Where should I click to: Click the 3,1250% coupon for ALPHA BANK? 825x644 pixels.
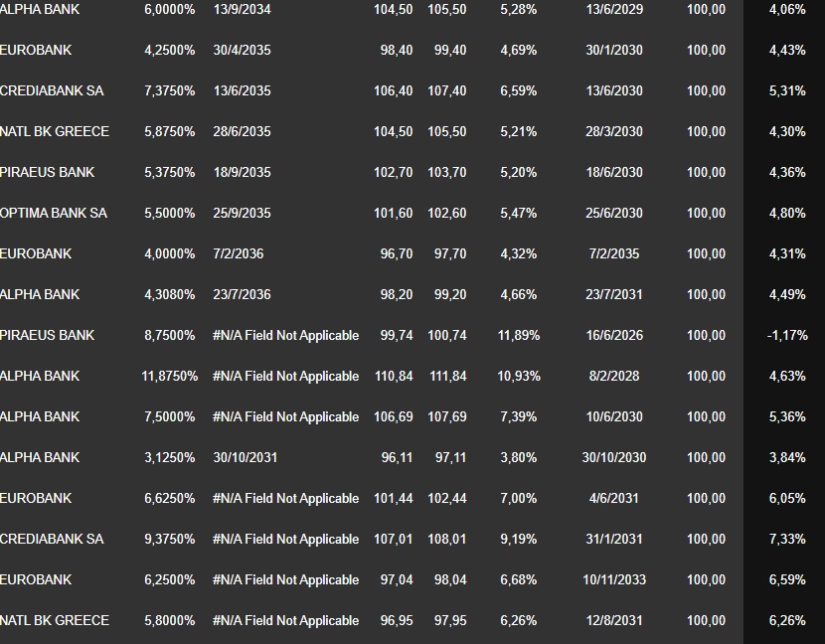coord(169,458)
